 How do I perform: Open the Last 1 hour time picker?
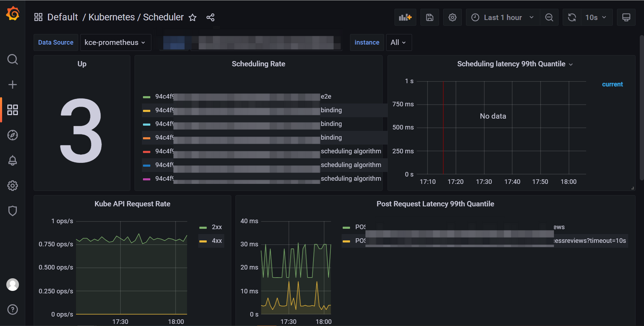click(502, 18)
